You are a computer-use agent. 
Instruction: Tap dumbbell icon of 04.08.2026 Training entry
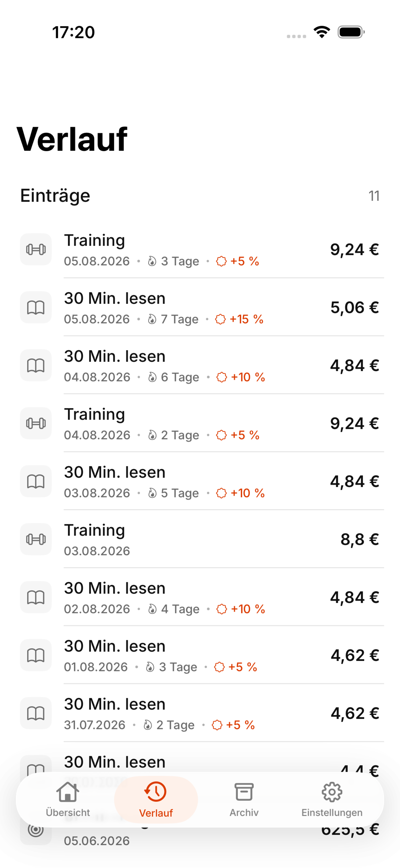(x=36, y=423)
